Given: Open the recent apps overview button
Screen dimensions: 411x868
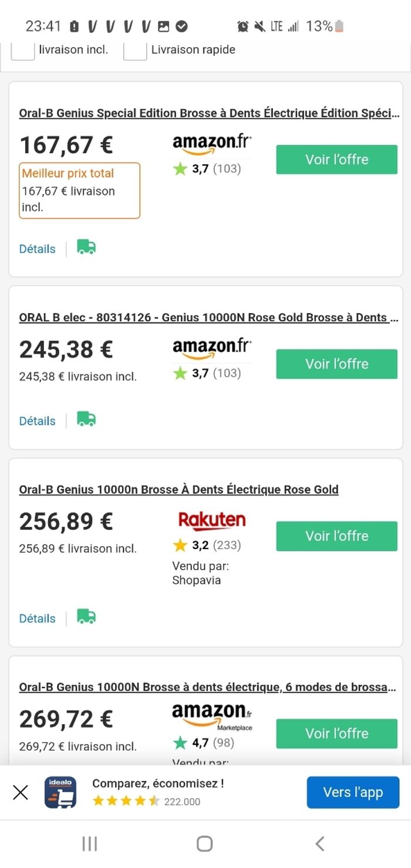Looking at the screenshot, I should click(x=90, y=844).
